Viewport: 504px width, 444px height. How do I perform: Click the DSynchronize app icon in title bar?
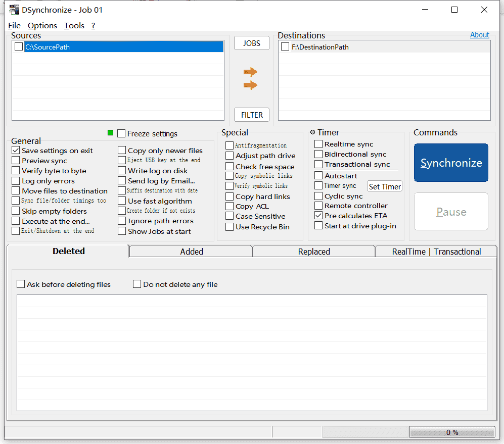(14, 10)
